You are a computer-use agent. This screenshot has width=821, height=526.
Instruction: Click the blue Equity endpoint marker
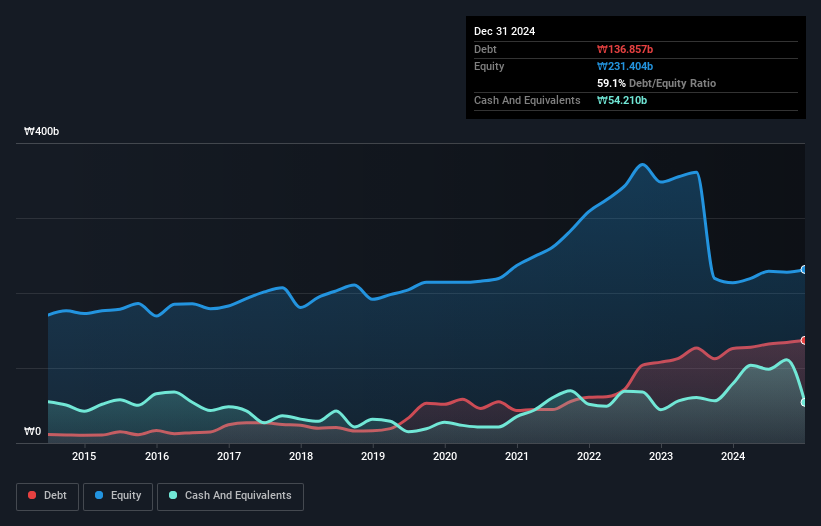click(x=804, y=270)
